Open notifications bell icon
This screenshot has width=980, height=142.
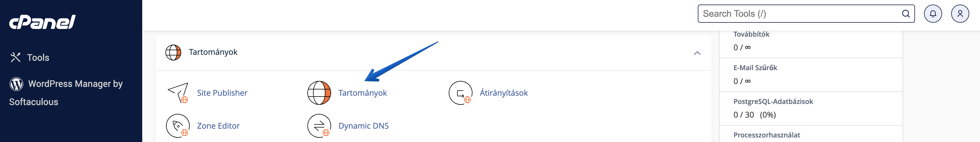click(x=933, y=14)
